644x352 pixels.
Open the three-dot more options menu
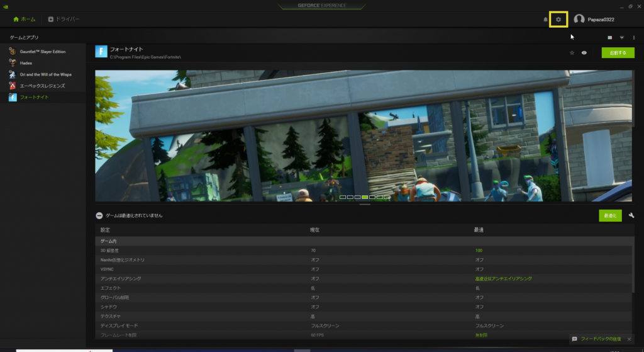tap(633, 38)
